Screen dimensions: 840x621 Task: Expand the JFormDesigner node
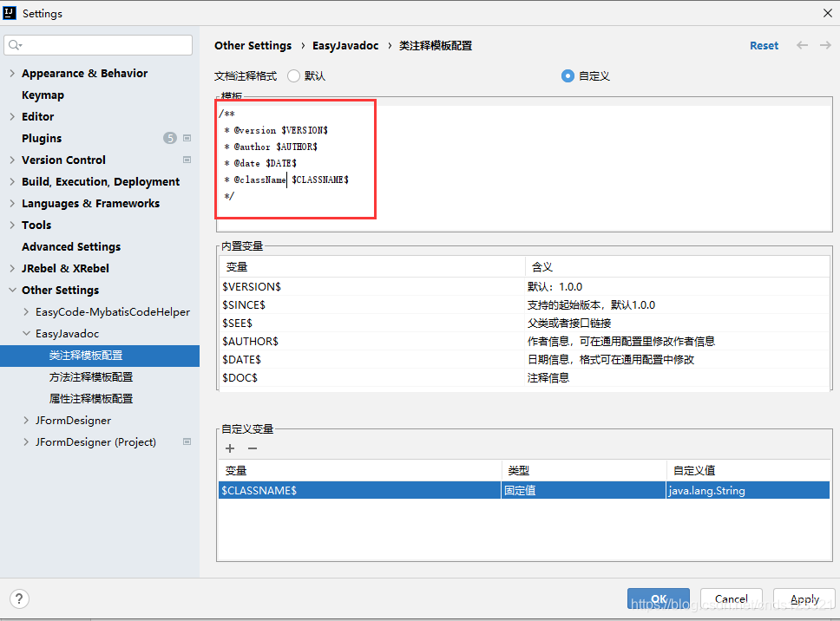click(x=26, y=421)
